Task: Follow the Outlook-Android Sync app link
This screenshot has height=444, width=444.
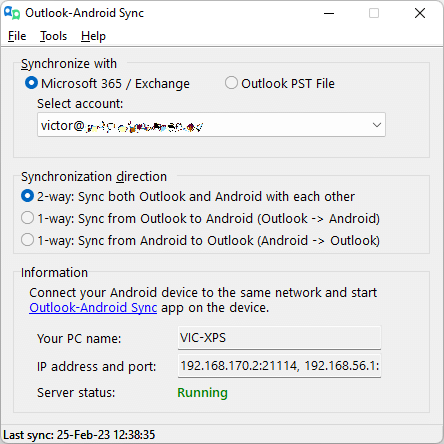Action: pos(93,308)
